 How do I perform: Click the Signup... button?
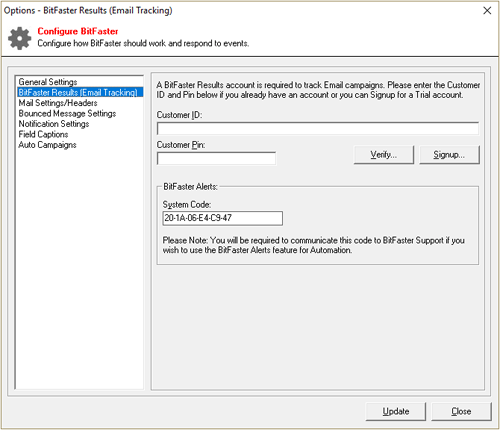[x=449, y=155]
